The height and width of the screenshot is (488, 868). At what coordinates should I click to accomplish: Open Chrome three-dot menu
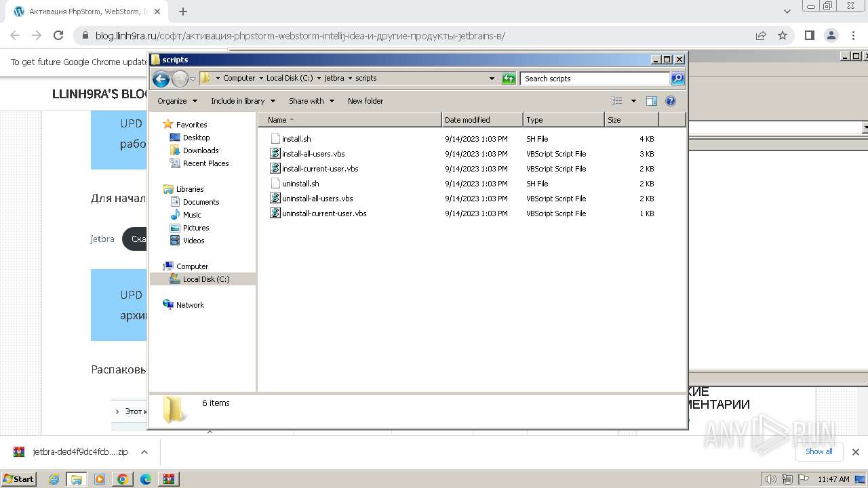[853, 36]
